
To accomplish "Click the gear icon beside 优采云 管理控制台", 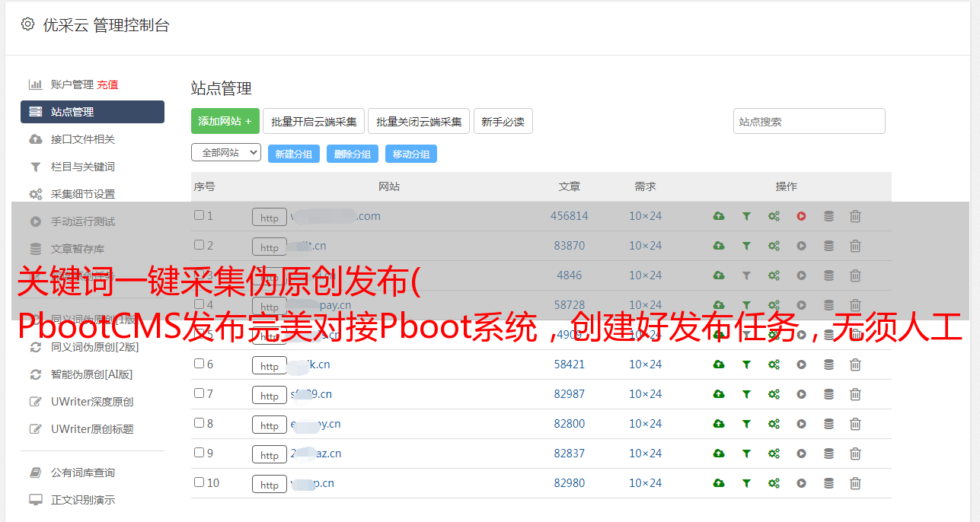I will (x=28, y=24).
